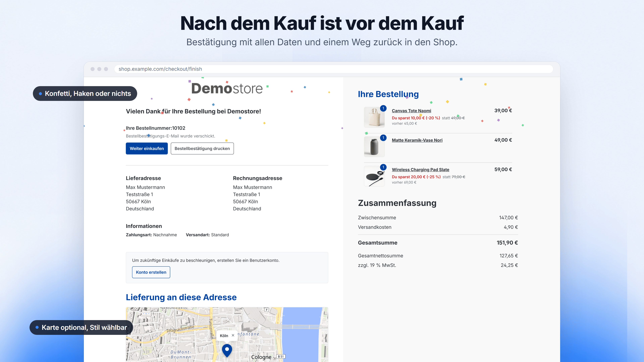This screenshot has width=644, height=362.
Task: Click the ceramic vase product thumbnail
Action: pos(374,147)
